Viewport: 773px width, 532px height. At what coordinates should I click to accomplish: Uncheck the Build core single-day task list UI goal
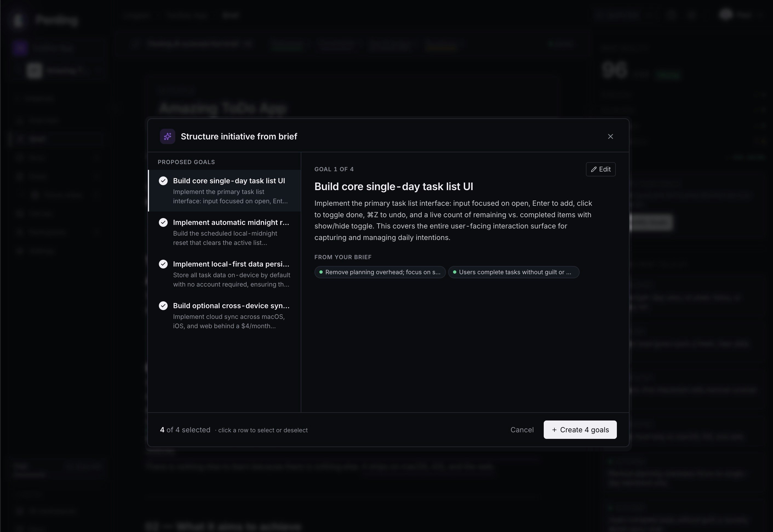[163, 181]
